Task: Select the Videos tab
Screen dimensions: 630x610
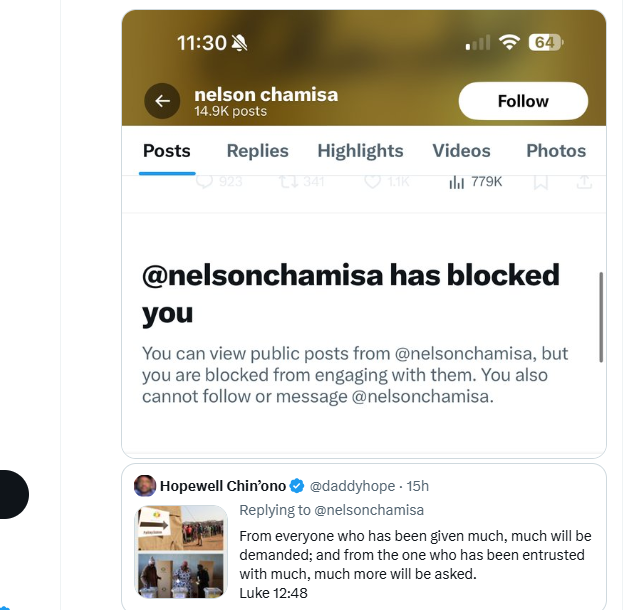Action: 461,151
